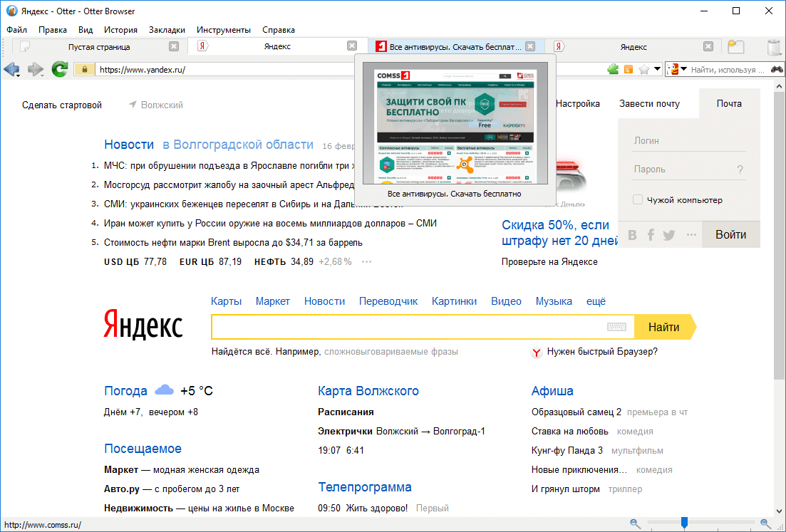Image resolution: width=786 pixels, height=532 pixels.
Task: Click the URL address field
Action: (x=226, y=70)
